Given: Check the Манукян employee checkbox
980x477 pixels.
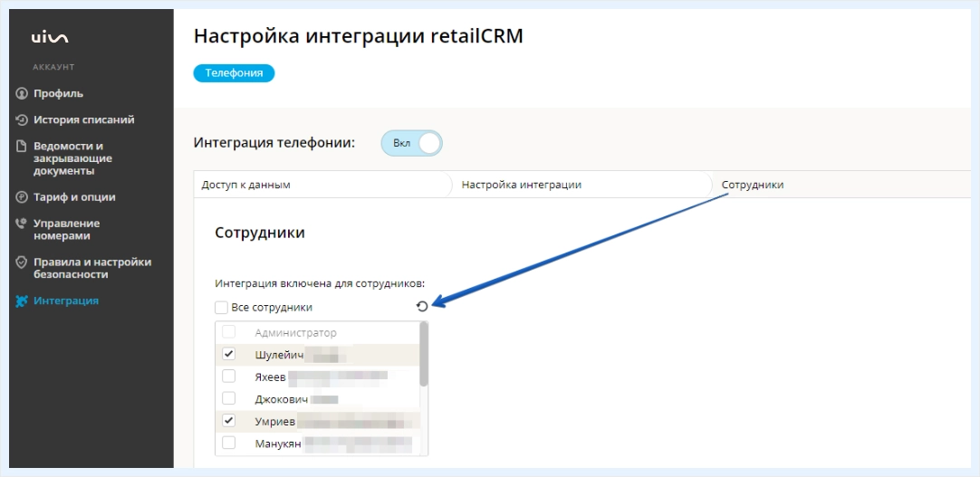Looking at the screenshot, I should coord(229,444).
